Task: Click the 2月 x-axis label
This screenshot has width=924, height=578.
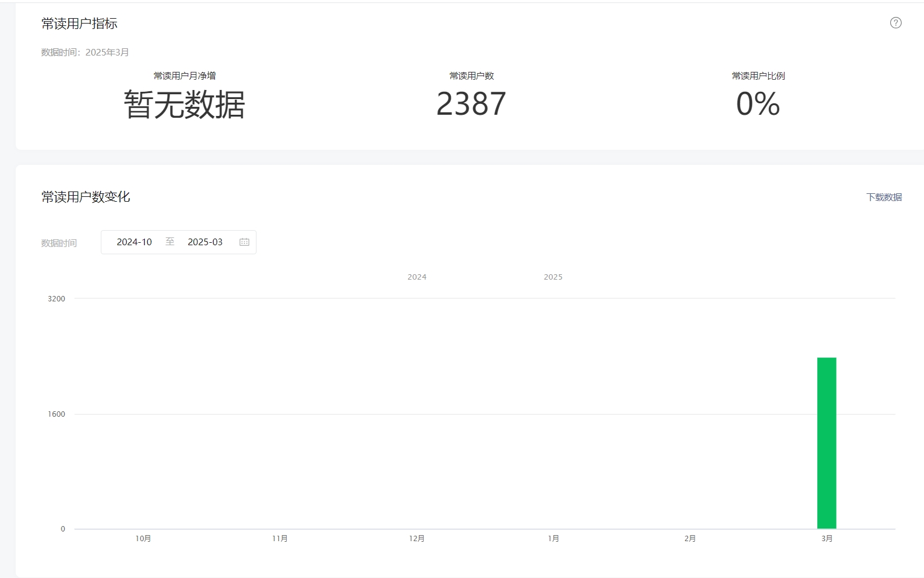Action: [690, 539]
